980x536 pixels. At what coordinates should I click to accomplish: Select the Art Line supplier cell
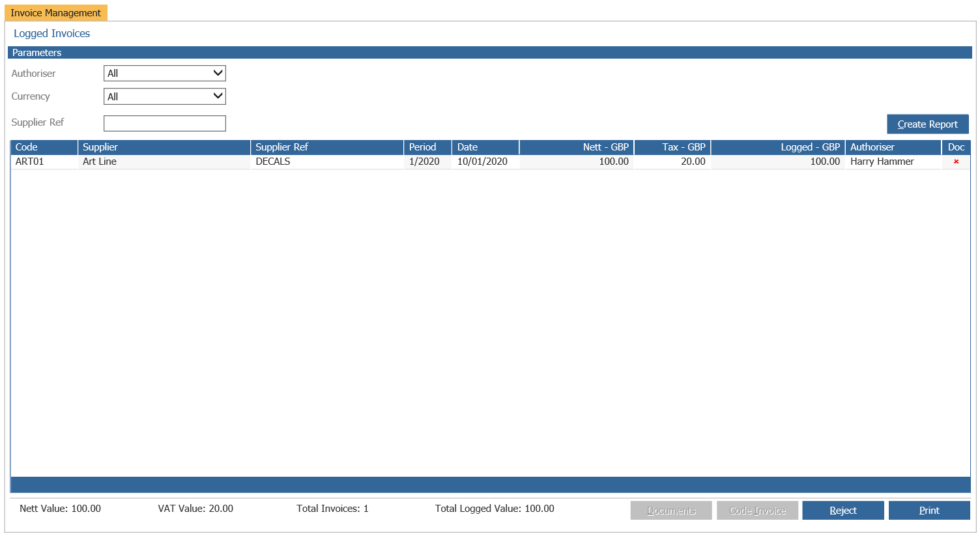[164, 162]
